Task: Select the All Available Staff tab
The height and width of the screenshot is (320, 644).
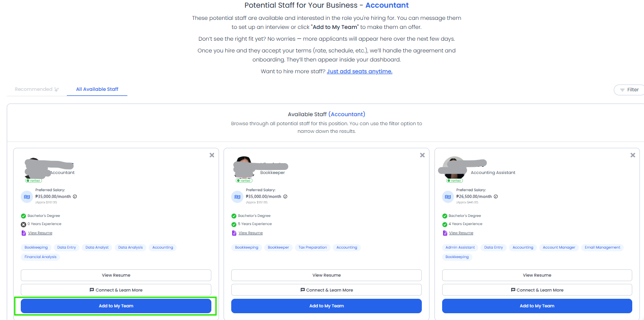Action: [x=97, y=89]
